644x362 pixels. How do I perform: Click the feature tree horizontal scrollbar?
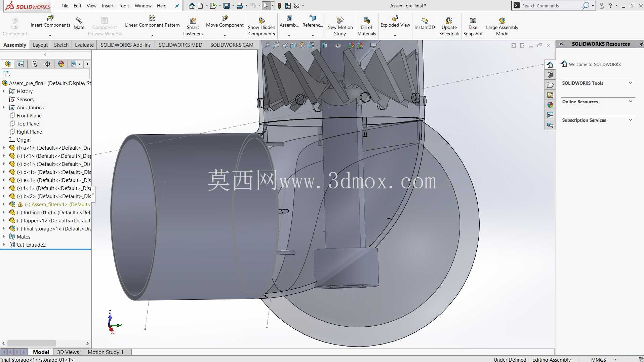pos(32,343)
